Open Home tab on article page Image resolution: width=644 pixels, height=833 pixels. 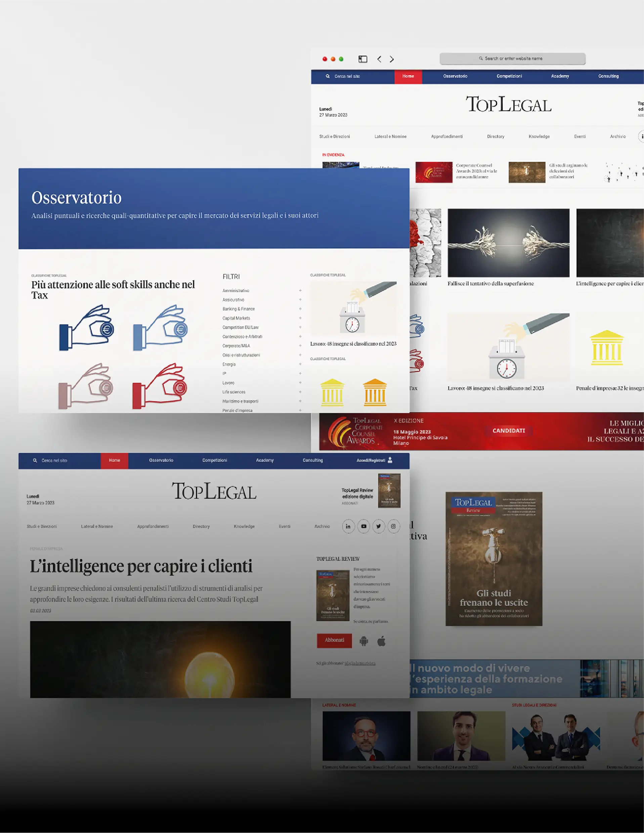pyautogui.click(x=115, y=461)
